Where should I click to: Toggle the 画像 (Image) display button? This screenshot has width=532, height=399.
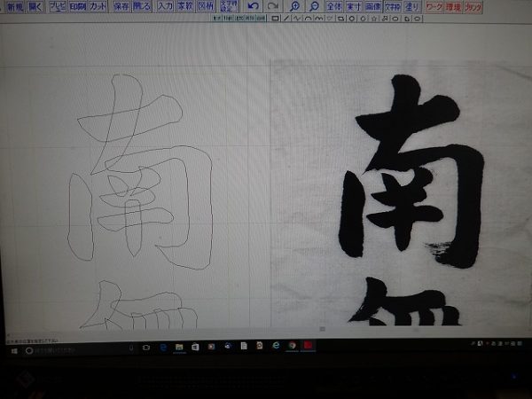[373, 6]
